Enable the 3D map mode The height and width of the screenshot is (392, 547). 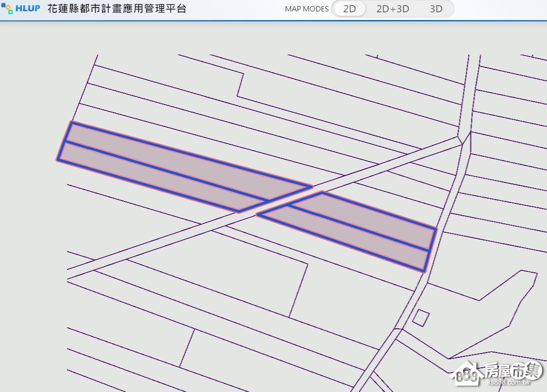tap(436, 9)
